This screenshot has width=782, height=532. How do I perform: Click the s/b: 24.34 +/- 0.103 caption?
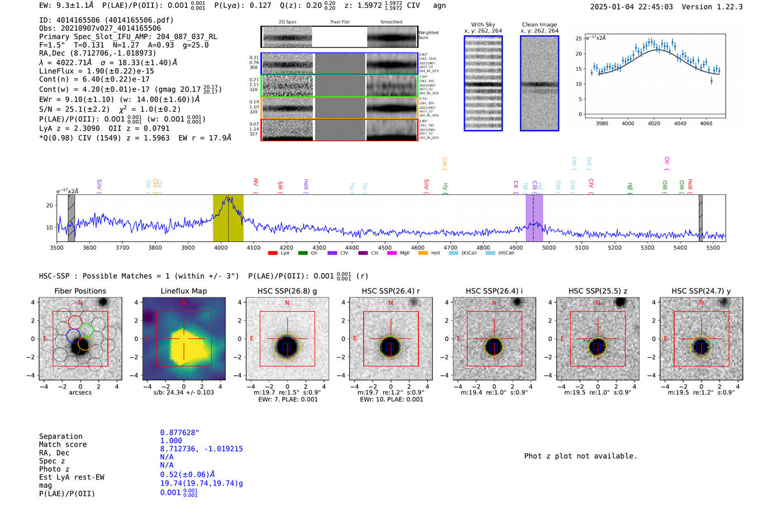coord(184,393)
